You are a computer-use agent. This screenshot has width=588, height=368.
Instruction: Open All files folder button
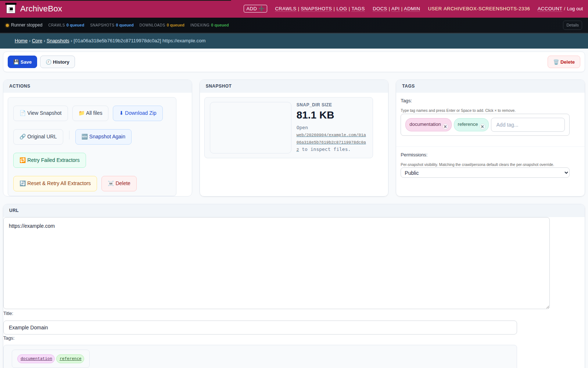(x=90, y=113)
